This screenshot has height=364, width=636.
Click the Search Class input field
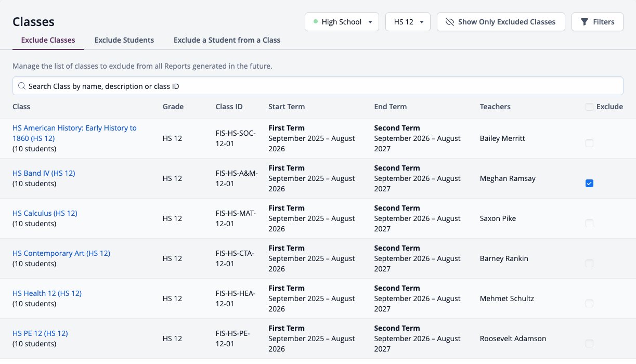click(x=318, y=86)
